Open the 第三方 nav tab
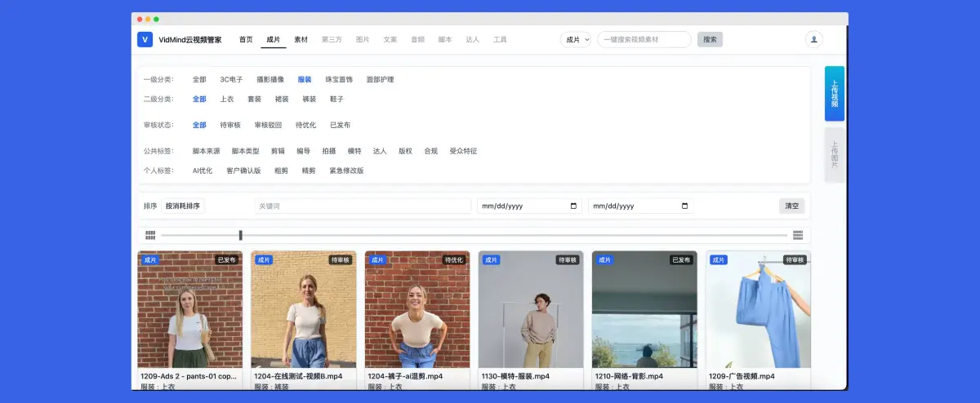 point(332,39)
